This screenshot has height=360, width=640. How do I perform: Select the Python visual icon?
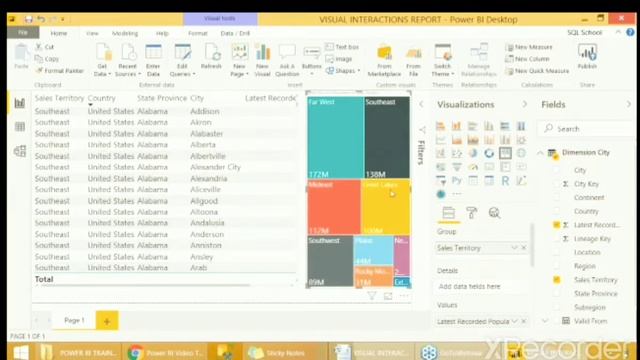(x=457, y=180)
